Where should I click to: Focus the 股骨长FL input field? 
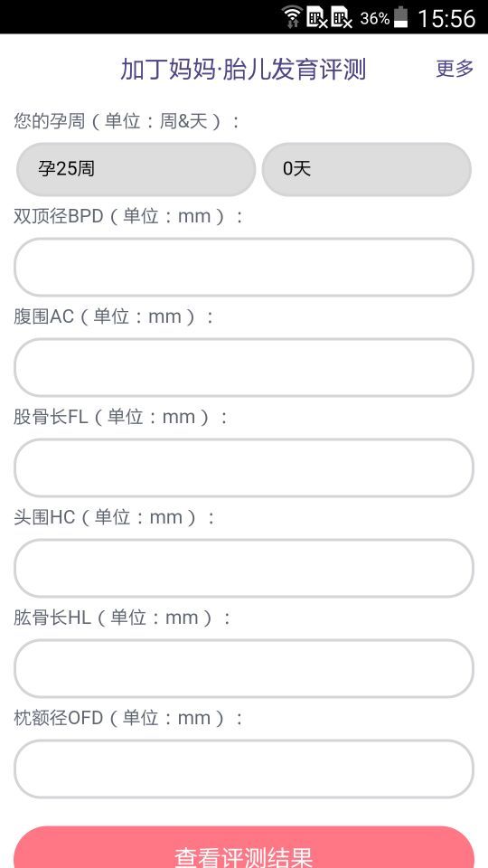pos(244,467)
